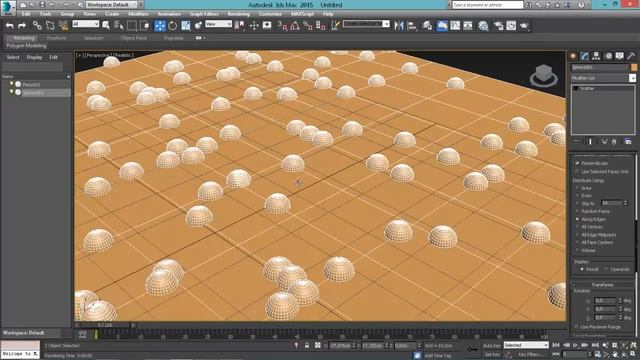Toggle Window/Crossing selection icon
Screen dimensions: 640x360
pos(144,25)
